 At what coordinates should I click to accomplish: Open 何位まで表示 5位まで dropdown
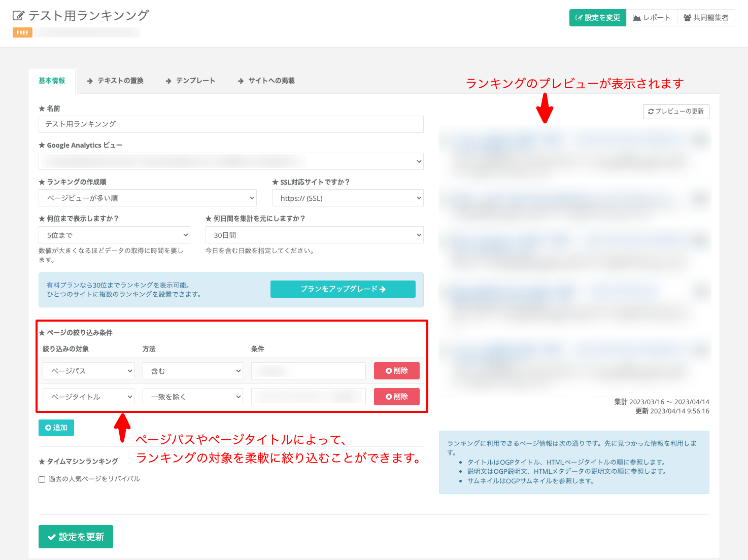(115, 235)
